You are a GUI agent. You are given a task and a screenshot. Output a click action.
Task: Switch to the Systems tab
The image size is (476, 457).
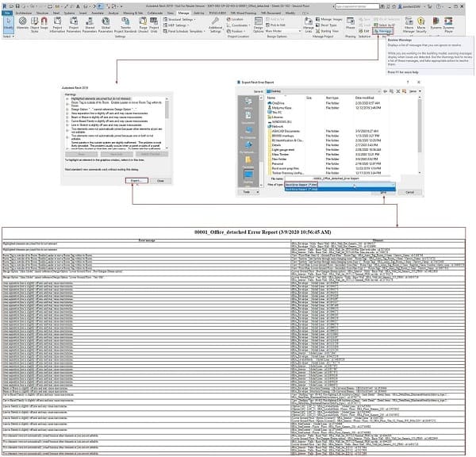[x=69, y=13]
